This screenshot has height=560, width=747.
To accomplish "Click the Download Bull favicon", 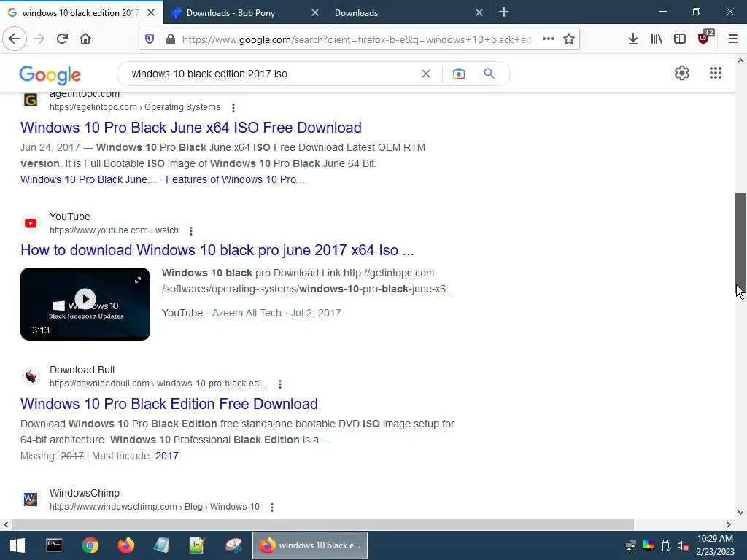I will pos(31,376).
